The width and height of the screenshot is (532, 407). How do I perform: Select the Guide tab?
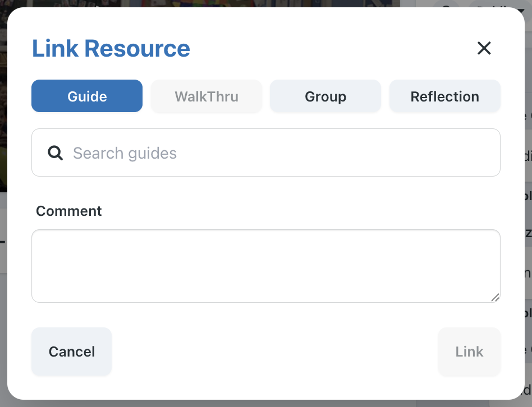pos(87,96)
